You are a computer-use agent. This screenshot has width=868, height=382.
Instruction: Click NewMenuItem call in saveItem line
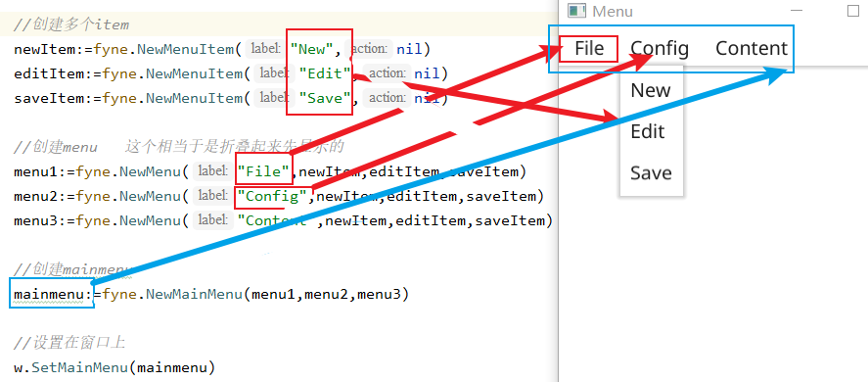[x=189, y=98]
